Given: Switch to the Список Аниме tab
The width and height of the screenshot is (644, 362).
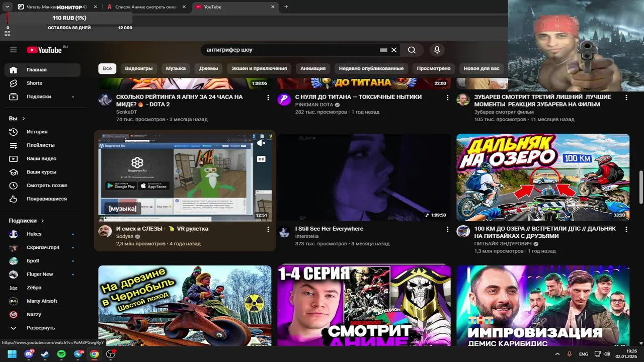Looking at the screenshot, I should click(147, 7).
